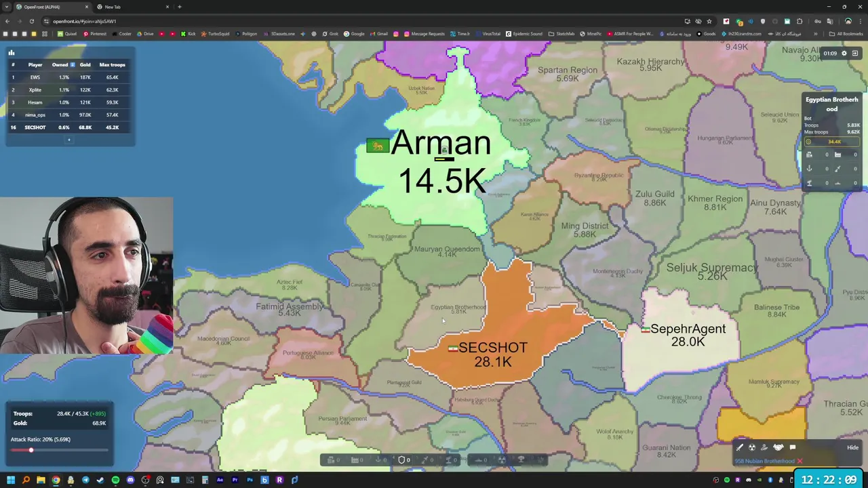
Task: Sort leaderboard by Owned column arrow
Action: click(x=73, y=65)
